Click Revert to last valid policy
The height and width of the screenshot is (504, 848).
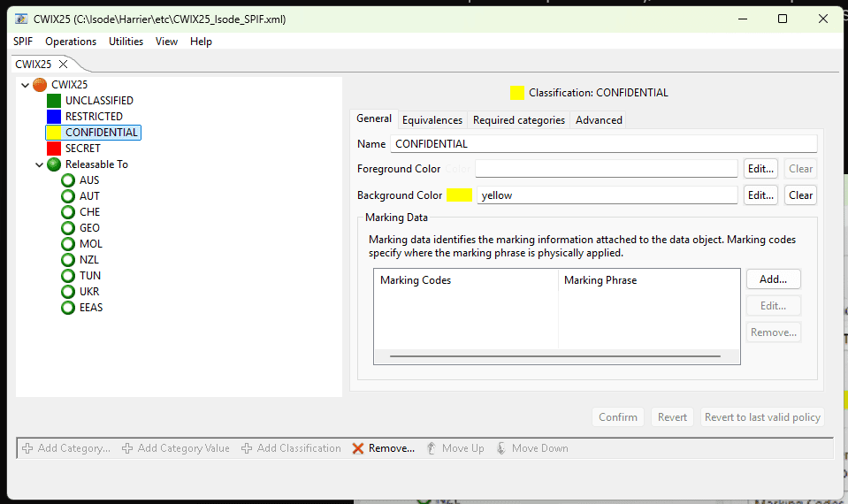tap(762, 417)
